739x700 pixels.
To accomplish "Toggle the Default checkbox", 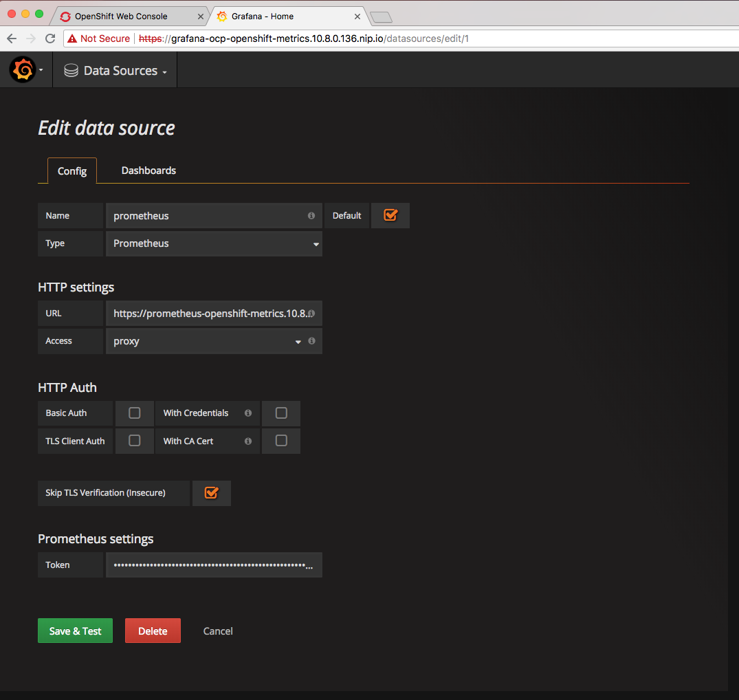I will [390, 215].
